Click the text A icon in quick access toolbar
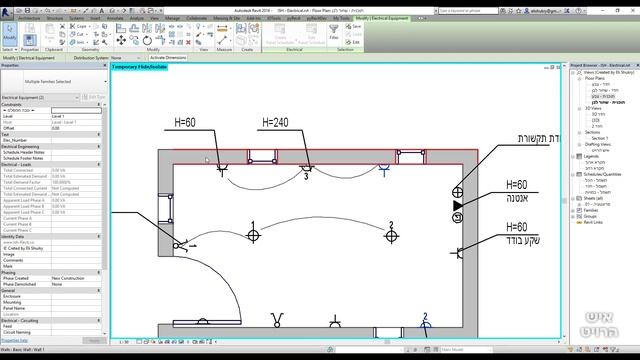This screenshot has width=640, height=360. point(102,11)
